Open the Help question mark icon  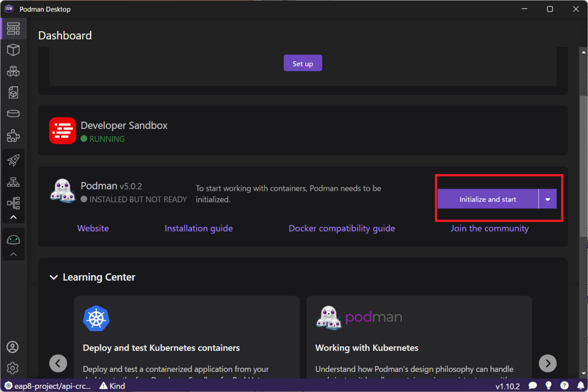tap(564, 386)
